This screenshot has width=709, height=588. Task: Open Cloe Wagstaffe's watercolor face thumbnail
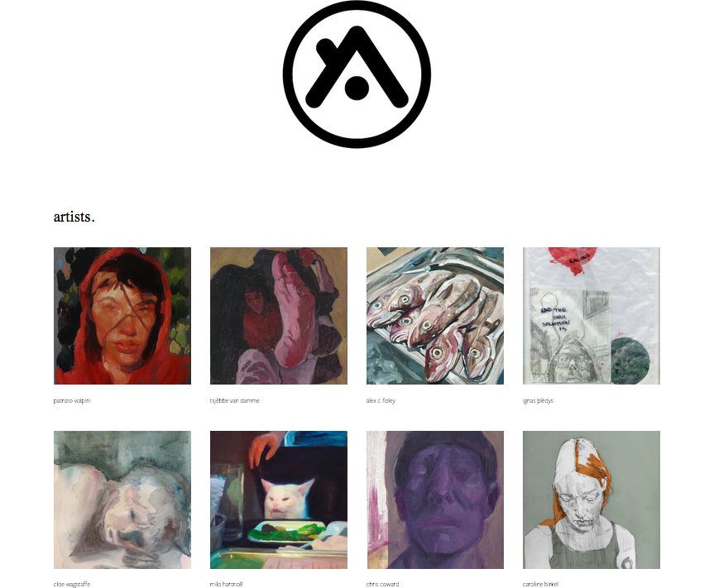coord(122,500)
